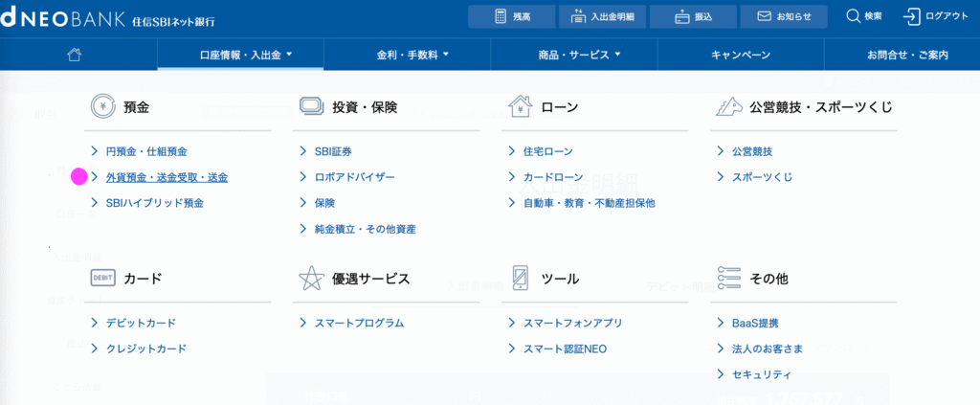Open the 振込 transfer shortcut
This screenshot has width=980, height=405.
pos(694,16)
